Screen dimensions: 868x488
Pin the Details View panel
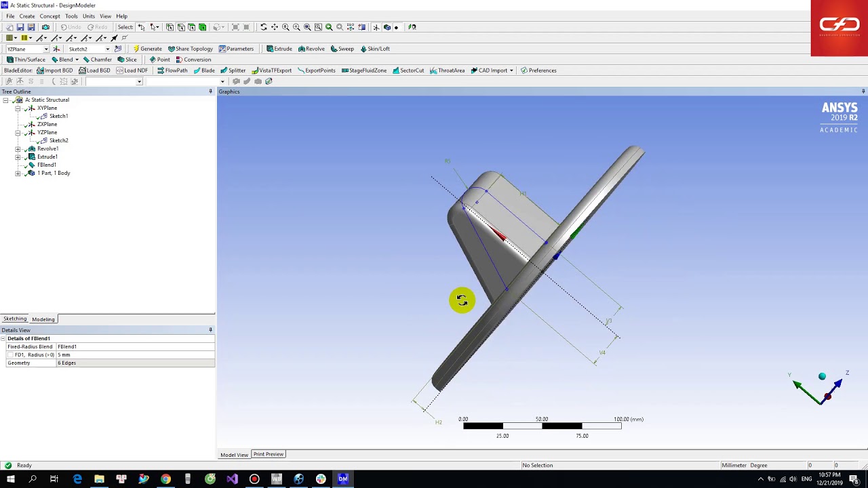[210, 330]
